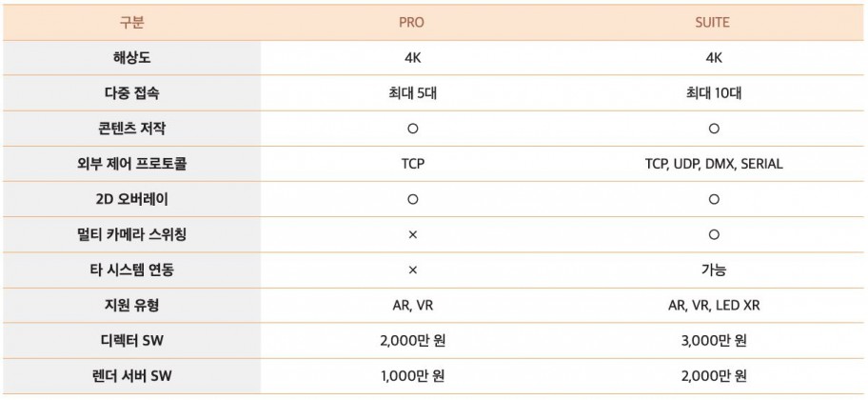
Task: Select the TCP, UDP, DMX, SERIAL cell
Action: (x=713, y=164)
